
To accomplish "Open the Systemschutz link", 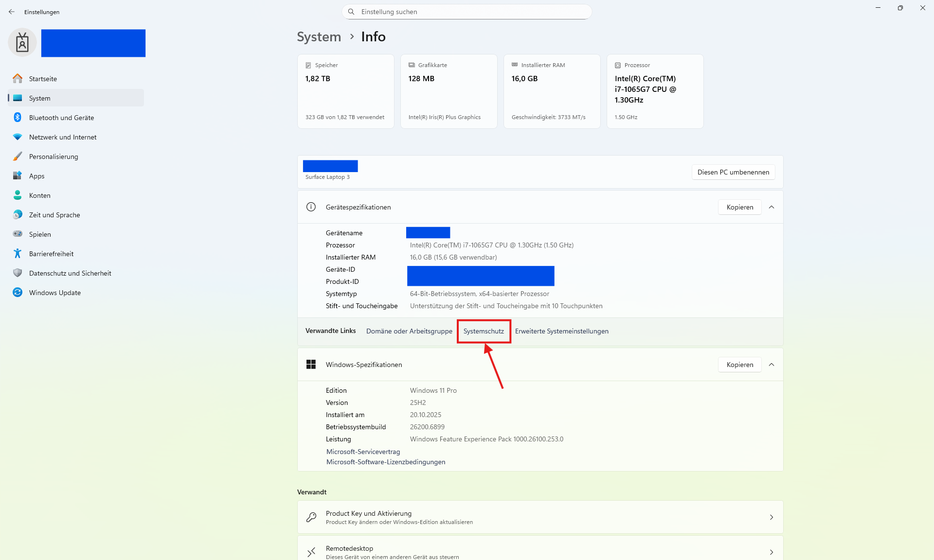I will point(484,331).
